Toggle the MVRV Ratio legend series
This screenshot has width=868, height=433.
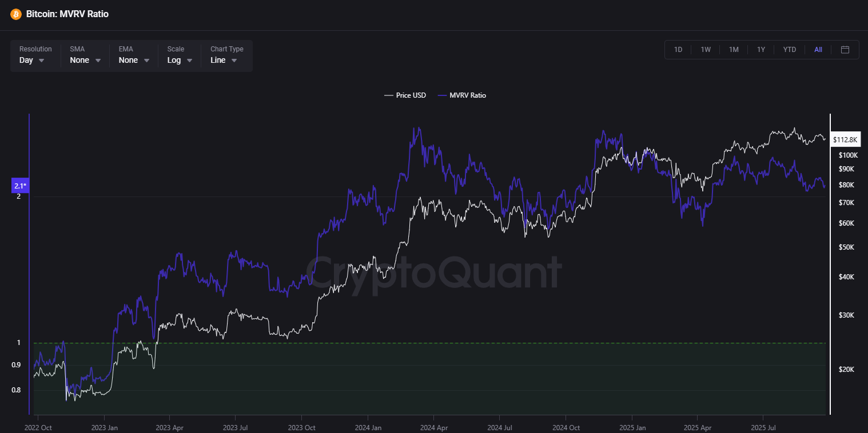(461, 95)
